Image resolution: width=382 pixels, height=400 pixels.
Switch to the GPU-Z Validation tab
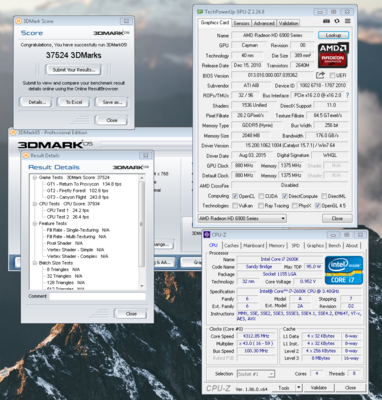tap(288, 23)
